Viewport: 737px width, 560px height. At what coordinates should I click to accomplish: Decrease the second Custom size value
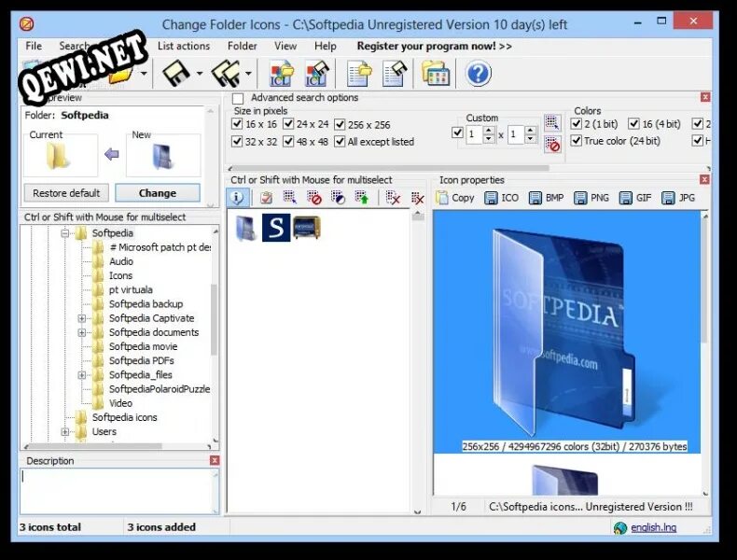pos(531,139)
